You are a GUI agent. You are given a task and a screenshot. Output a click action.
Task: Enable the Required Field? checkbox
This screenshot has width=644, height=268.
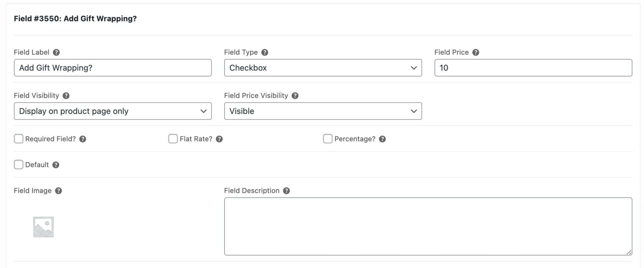(19, 139)
